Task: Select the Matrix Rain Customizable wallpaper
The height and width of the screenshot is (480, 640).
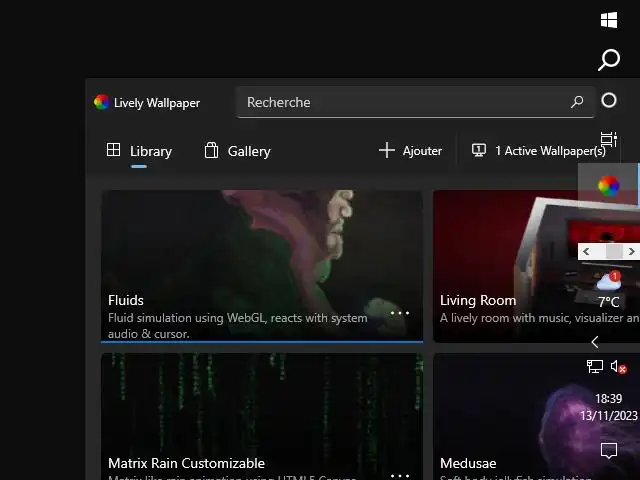Action: point(262,416)
